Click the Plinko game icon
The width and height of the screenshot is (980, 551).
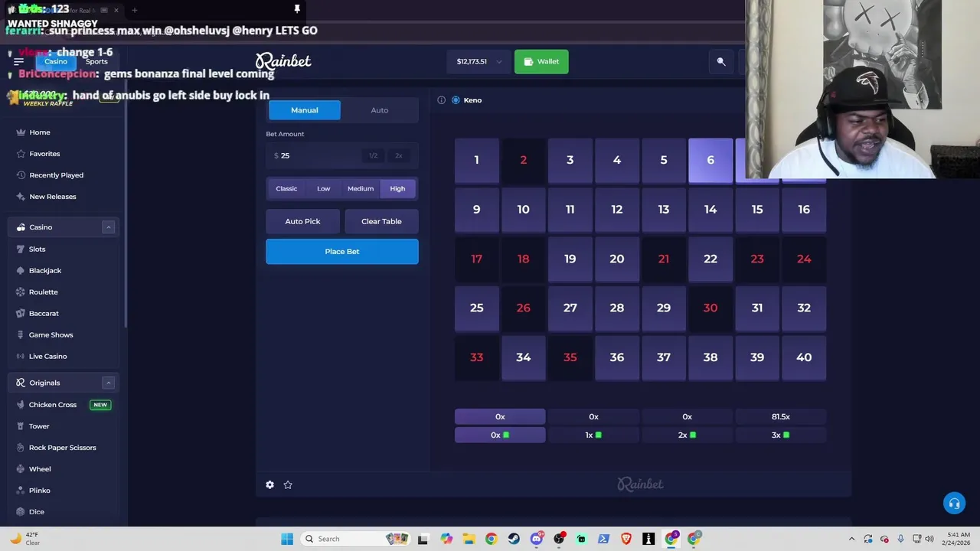pyautogui.click(x=21, y=491)
